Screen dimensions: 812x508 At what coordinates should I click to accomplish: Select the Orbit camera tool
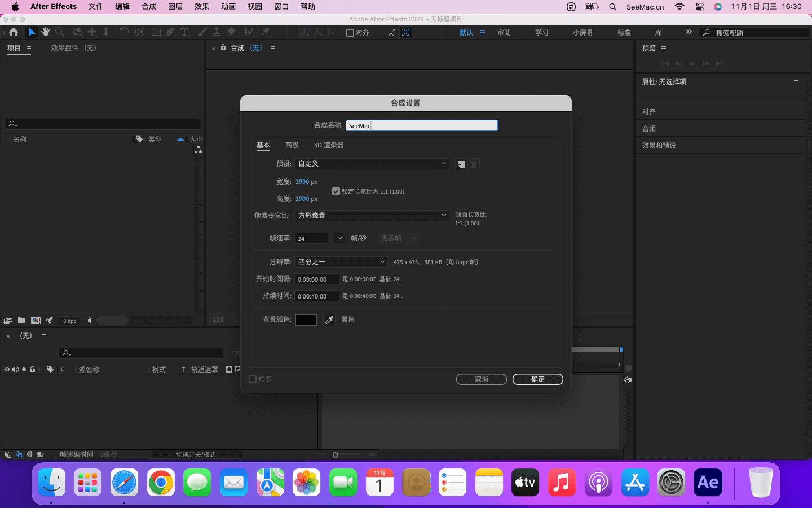click(x=78, y=32)
